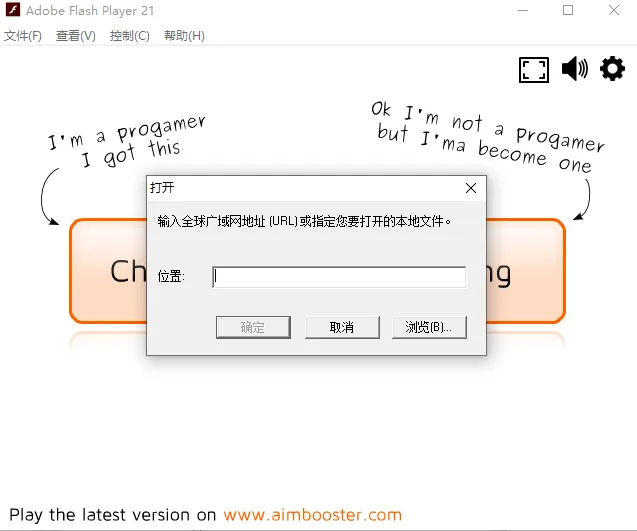Minimize the Flash Player window
The image size is (637, 531).
[x=523, y=10]
